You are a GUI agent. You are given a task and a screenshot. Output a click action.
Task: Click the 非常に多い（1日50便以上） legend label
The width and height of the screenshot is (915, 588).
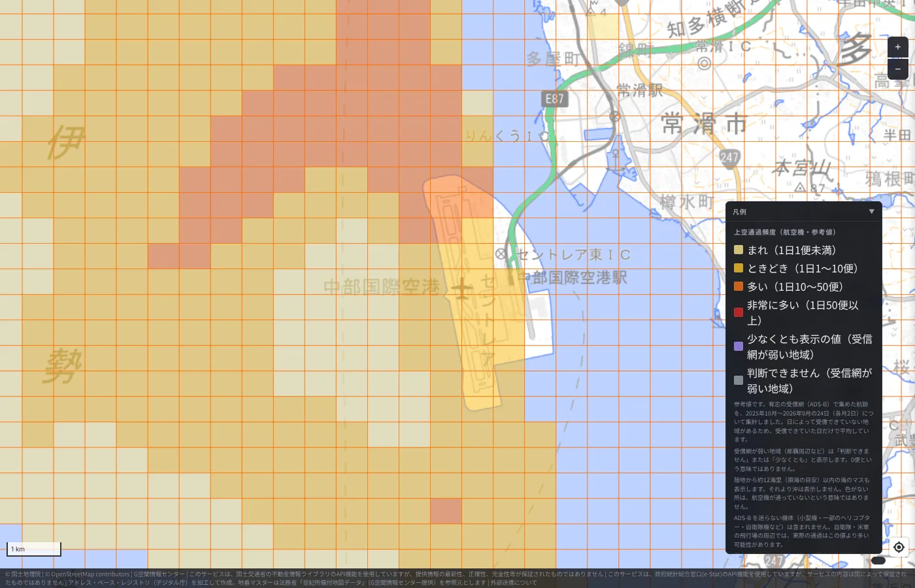click(803, 313)
